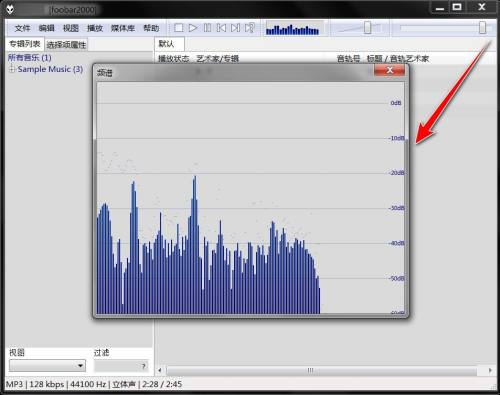
Task: Click the playlist scrollbar right arrow
Action: (x=490, y=370)
